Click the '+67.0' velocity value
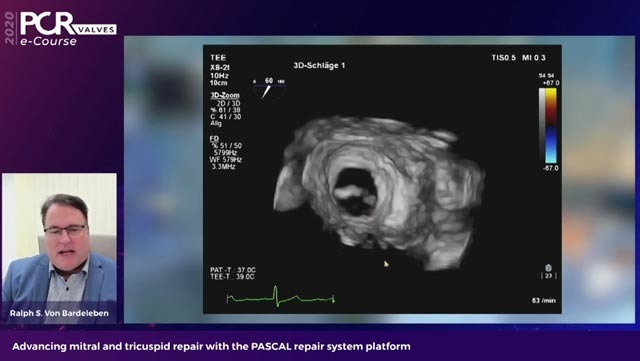 [551, 83]
